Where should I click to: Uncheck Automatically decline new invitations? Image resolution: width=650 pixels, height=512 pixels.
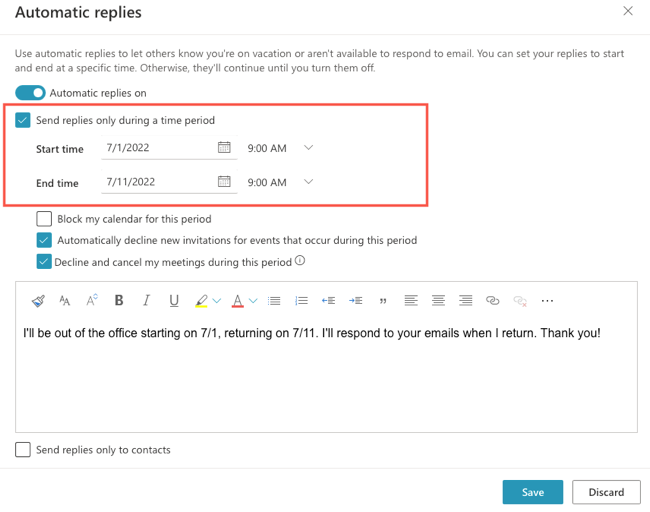coord(44,240)
